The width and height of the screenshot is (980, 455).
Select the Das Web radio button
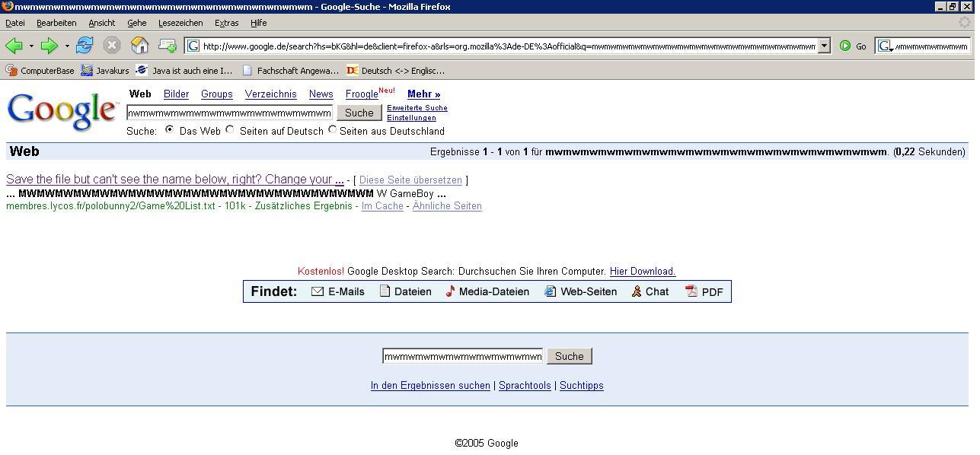pyautogui.click(x=170, y=129)
